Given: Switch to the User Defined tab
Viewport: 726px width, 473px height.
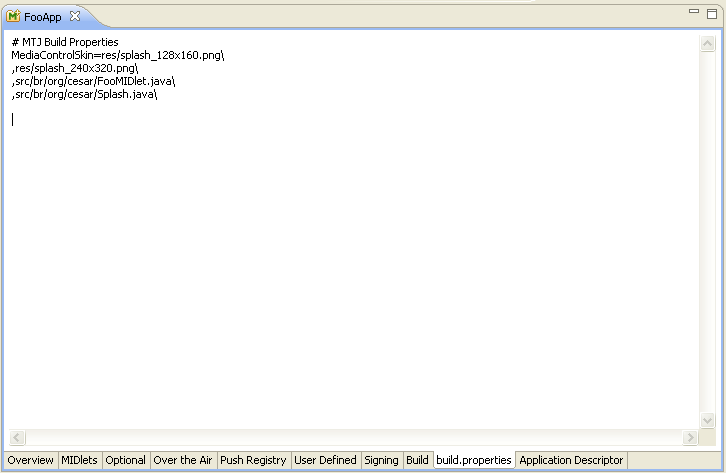Looking at the screenshot, I should 325,460.
